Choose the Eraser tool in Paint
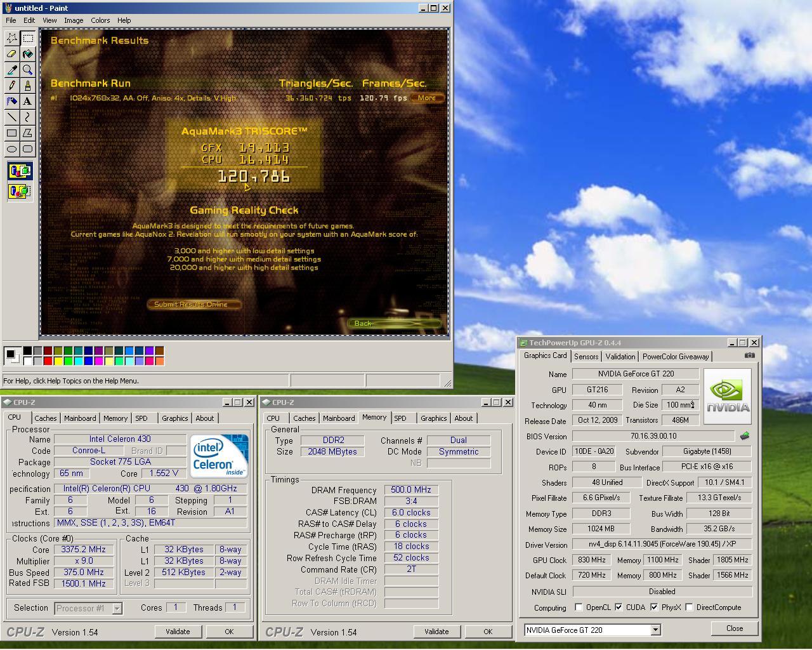This screenshot has height=650, width=812. [11, 54]
